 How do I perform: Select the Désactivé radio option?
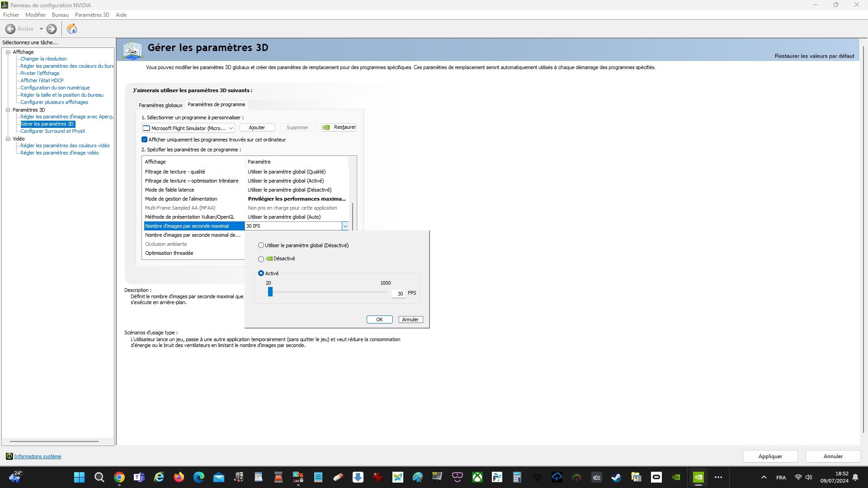[x=261, y=259]
